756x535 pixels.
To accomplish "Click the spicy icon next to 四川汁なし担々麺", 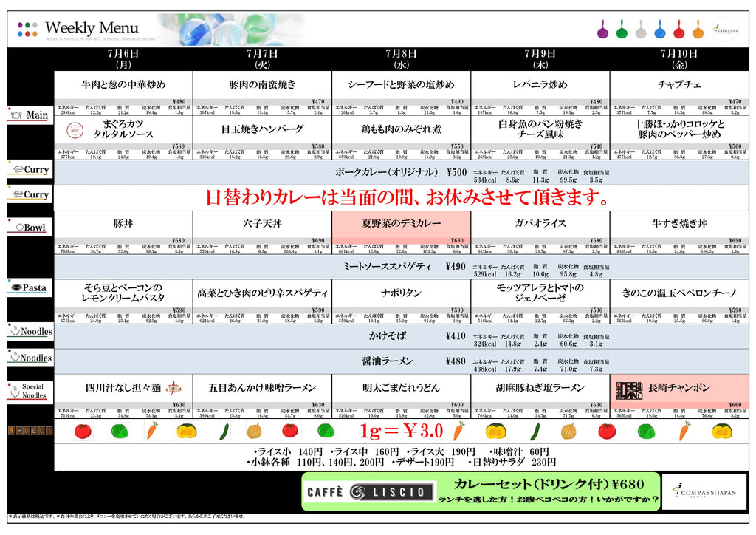I will click(173, 387).
